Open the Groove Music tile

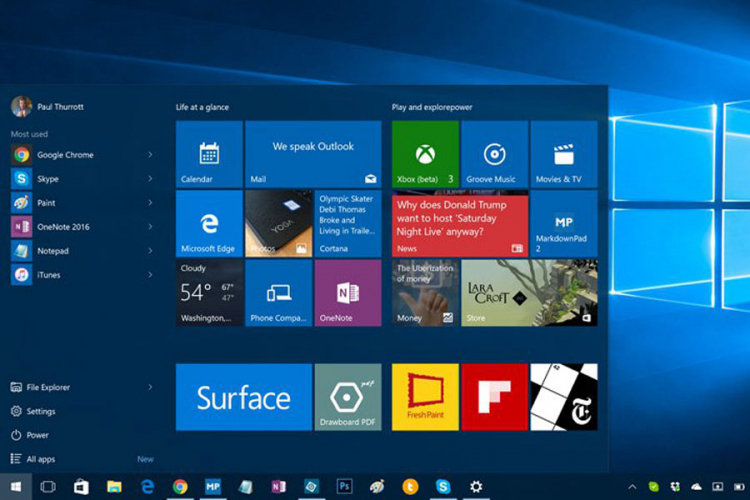[x=495, y=154]
